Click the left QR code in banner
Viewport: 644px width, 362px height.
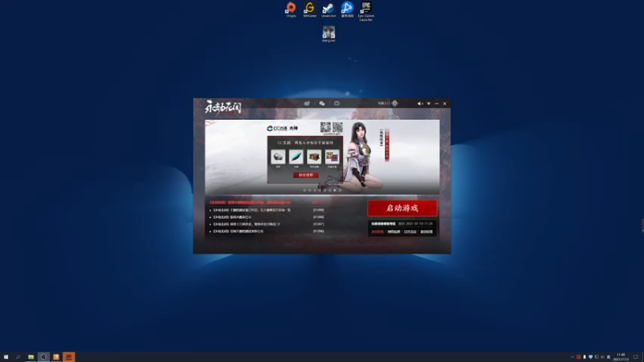coord(325,127)
